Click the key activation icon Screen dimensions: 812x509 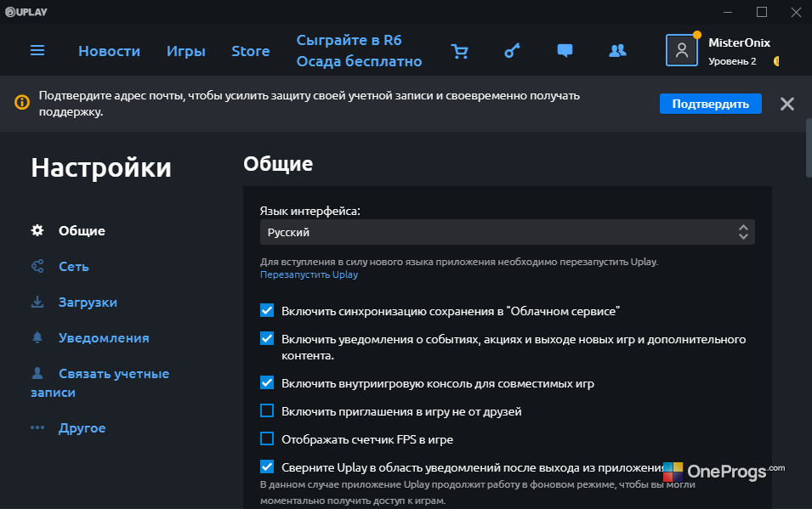[x=512, y=51]
